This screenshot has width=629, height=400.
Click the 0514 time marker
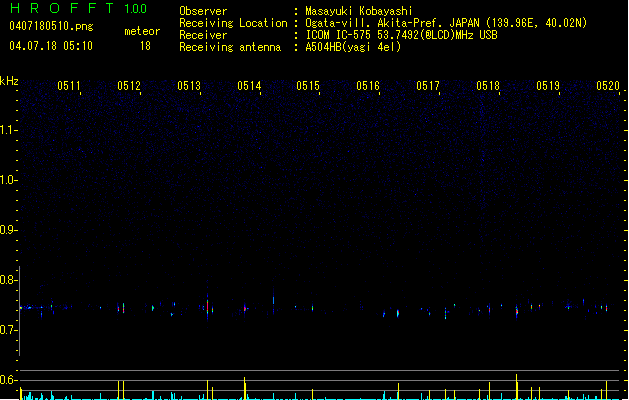pyautogui.click(x=249, y=86)
